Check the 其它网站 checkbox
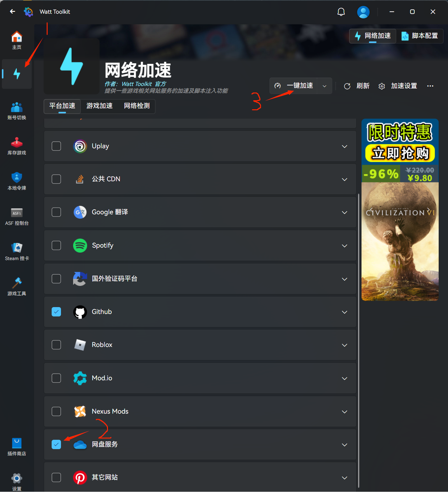The image size is (448, 503). 56,477
